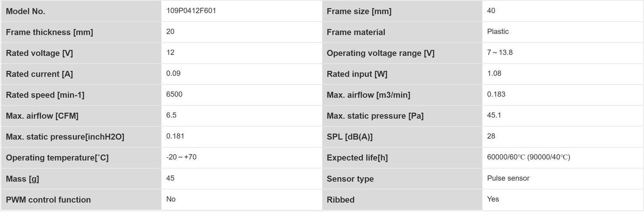Select the operating voltage range 7～13.8

coord(500,52)
